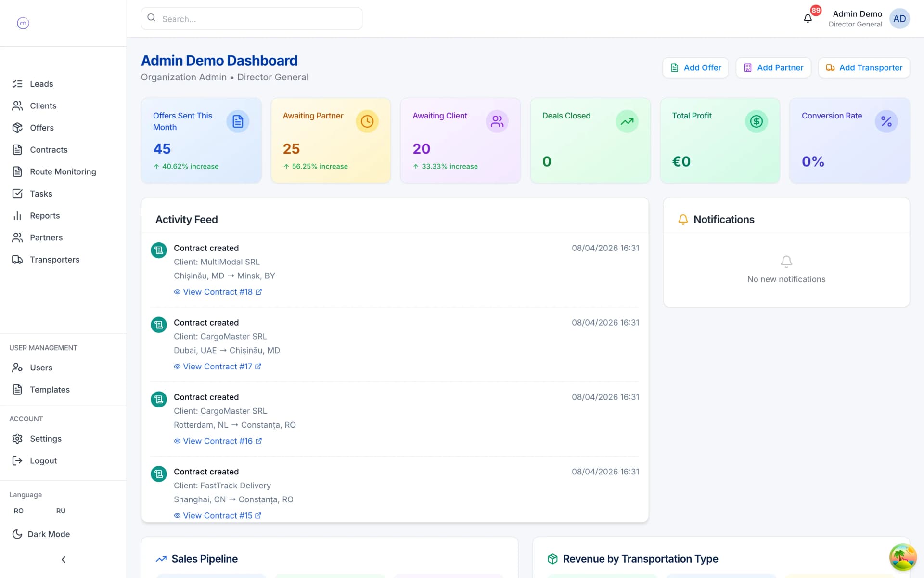Click the Contract #17 activity icon
The image size is (924, 578).
[159, 325]
